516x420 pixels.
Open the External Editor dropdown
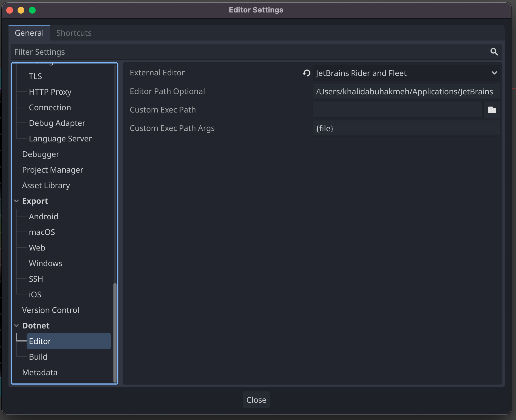tap(406, 73)
